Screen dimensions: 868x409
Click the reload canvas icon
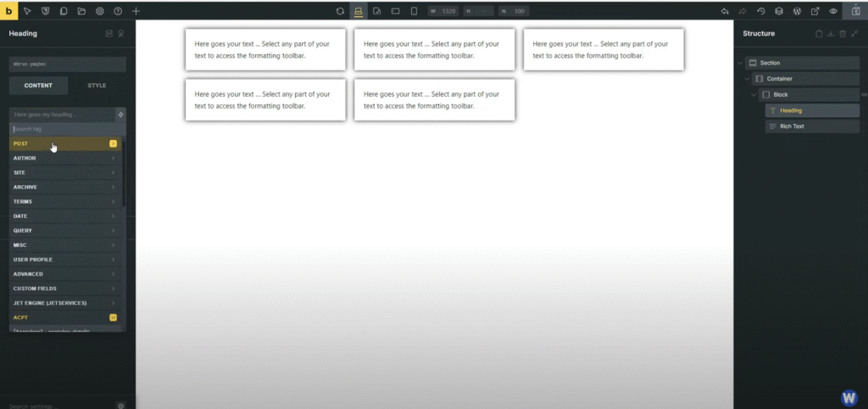341,11
